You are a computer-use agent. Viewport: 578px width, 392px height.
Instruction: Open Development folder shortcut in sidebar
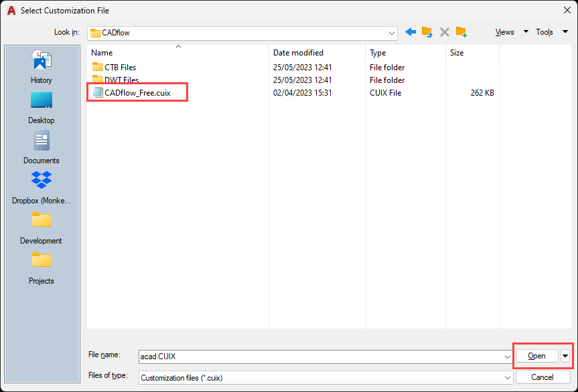[x=42, y=228]
